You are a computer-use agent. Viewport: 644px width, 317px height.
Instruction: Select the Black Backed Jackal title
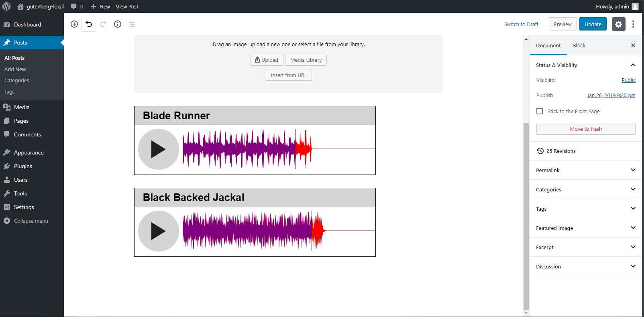194,197
